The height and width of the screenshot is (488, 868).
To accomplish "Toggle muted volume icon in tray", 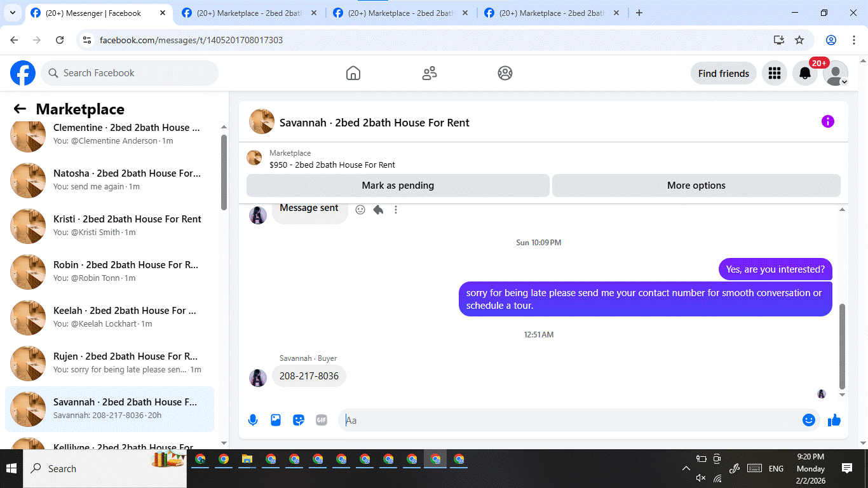I will [701, 478].
